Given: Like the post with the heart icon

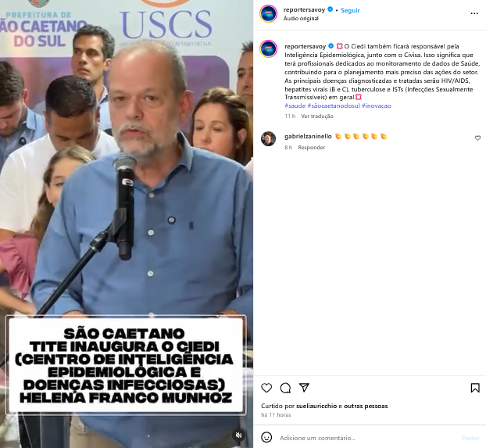Looking at the screenshot, I should point(266,388).
